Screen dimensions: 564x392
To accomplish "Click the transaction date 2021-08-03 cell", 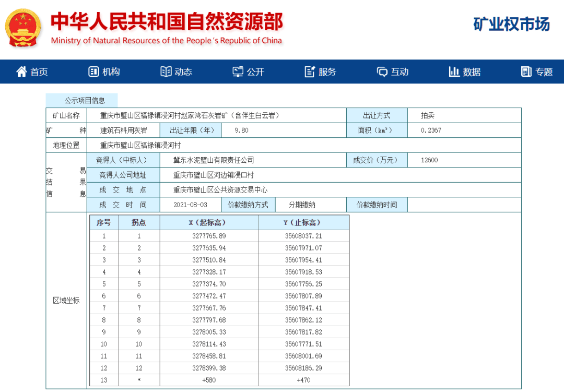I will click(x=190, y=205).
